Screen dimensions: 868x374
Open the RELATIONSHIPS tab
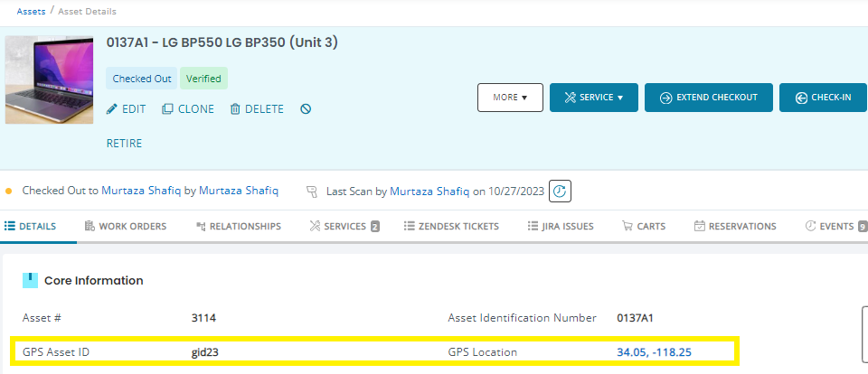click(x=238, y=227)
